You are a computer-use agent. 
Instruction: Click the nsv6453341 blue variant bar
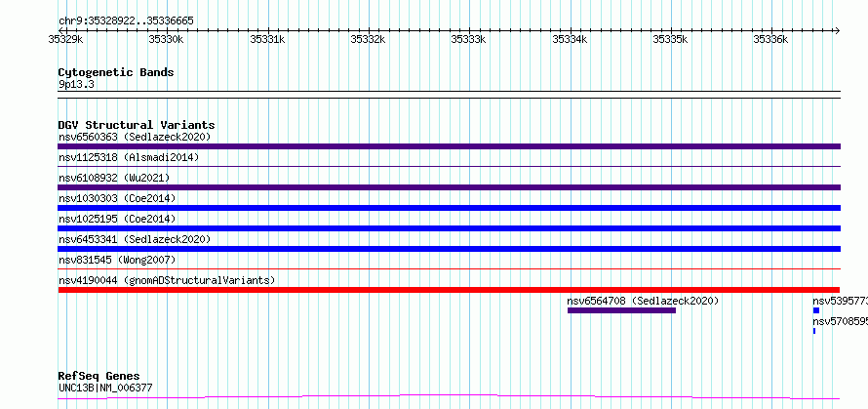coord(449,249)
